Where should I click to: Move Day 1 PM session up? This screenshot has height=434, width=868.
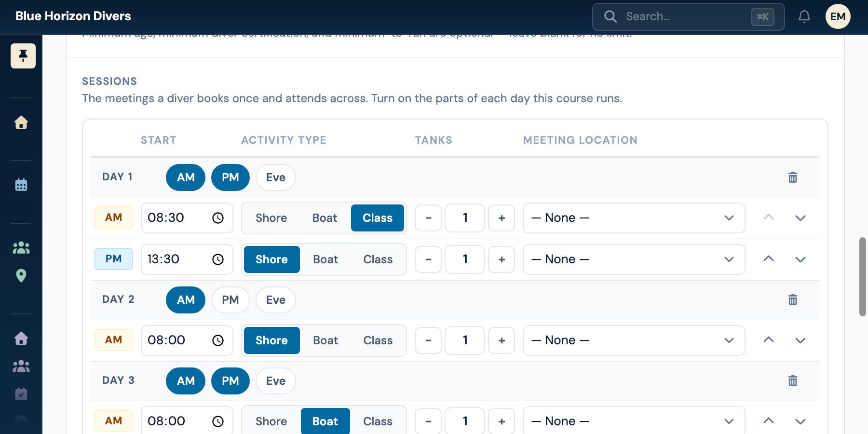click(769, 259)
